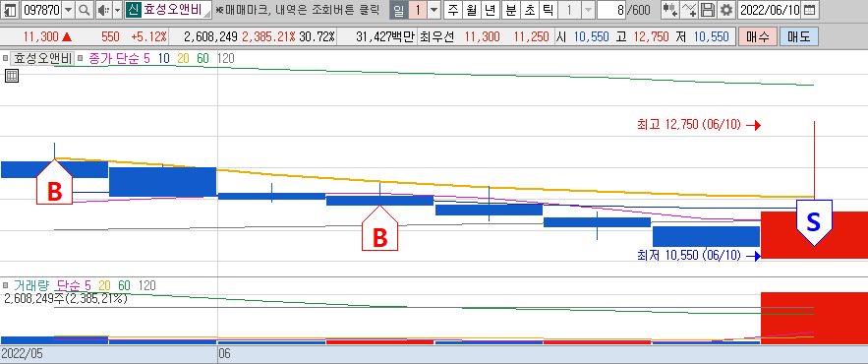Click the data table grid icon in chart
868x364 pixels.
[12, 77]
